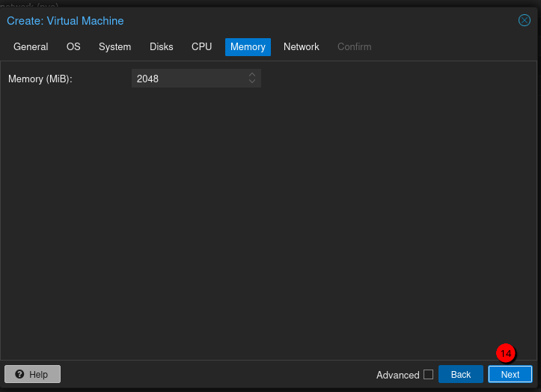Jump to the CPU tab
The image size is (541, 392).
pyautogui.click(x=201, y=47)
